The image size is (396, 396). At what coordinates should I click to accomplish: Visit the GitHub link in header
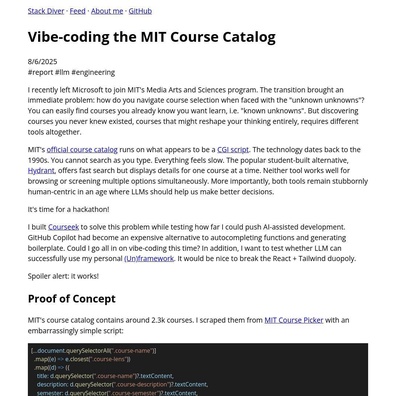[140, 11]
